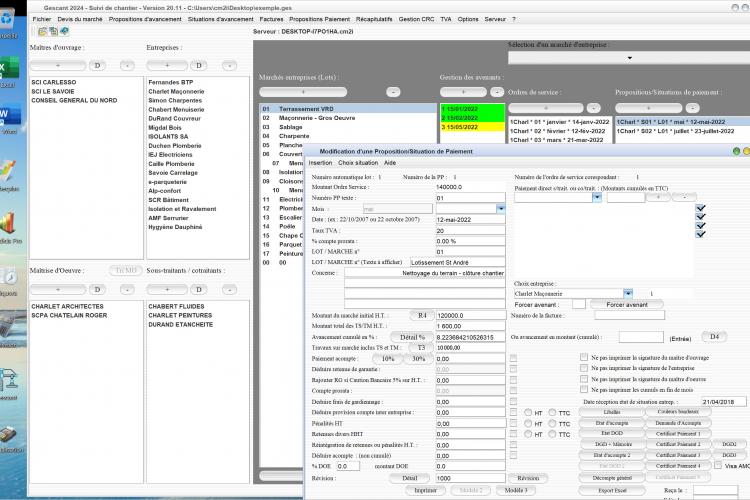Screen dimensions: 750x500
Task: Click the first checkmark icon in payment list
Action: [701, 208]
